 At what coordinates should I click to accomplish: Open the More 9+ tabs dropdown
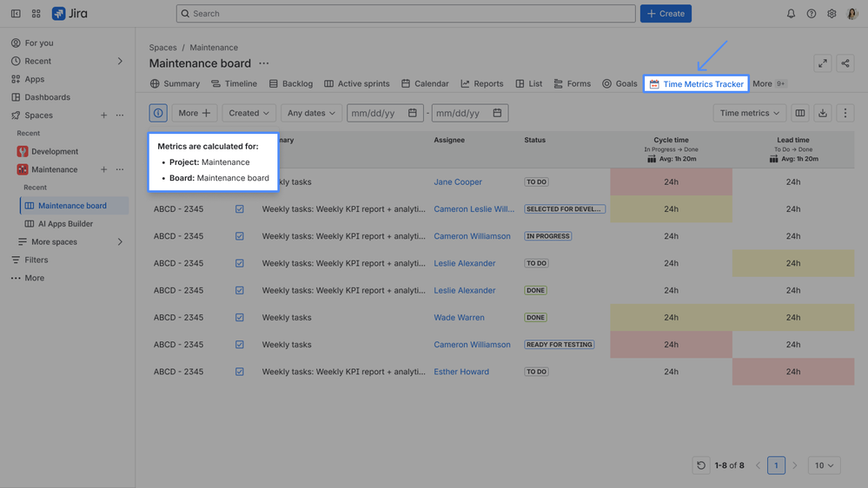769,83
